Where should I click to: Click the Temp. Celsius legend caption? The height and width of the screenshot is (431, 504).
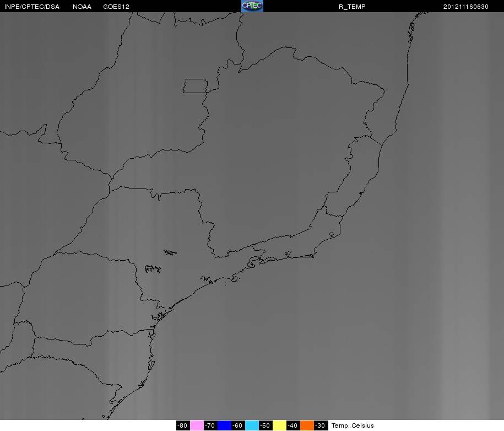[x=353, y=425]
